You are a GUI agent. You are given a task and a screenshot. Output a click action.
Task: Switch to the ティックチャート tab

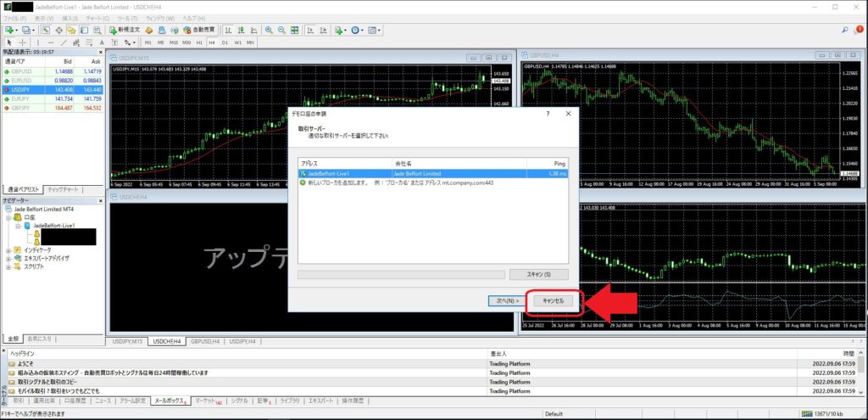point(63,189)
